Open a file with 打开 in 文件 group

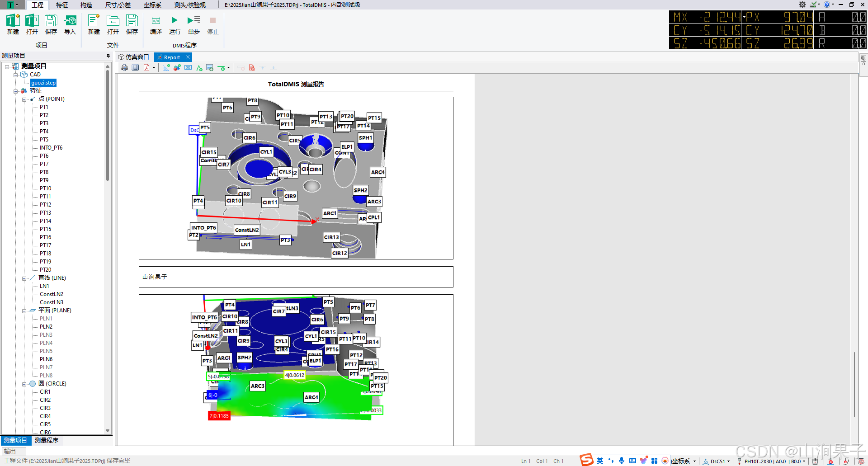tap(113, 24)
